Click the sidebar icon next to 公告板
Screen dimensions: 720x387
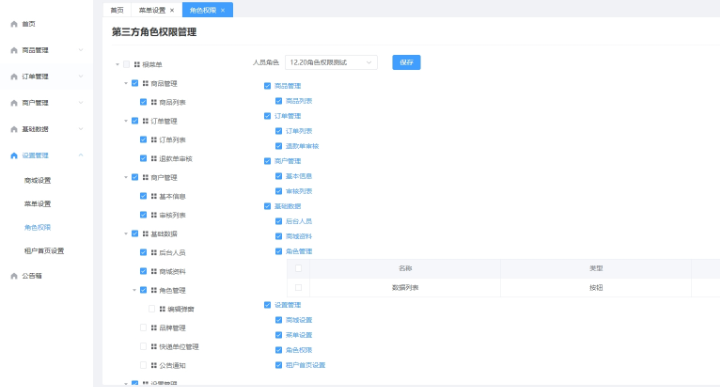click(14, 276)
